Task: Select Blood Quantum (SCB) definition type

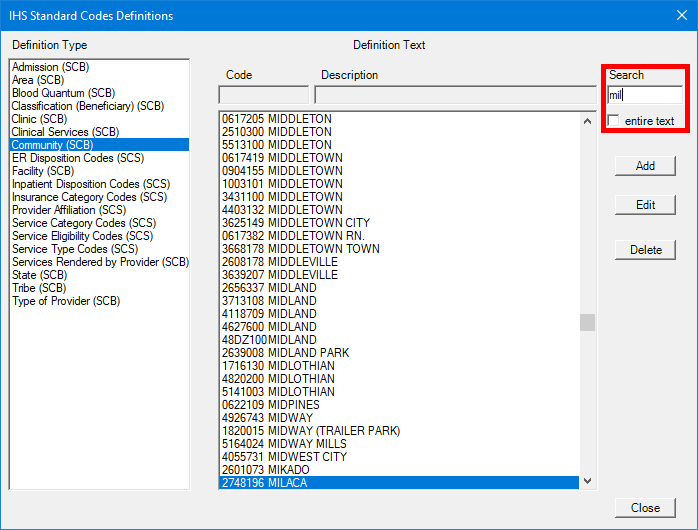Action: click(x=58, y=93)
